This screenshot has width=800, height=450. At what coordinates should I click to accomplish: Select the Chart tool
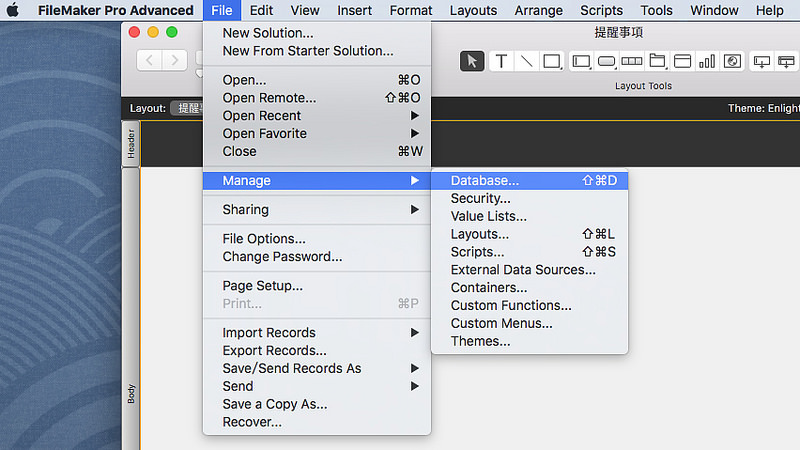click(707, 61)
